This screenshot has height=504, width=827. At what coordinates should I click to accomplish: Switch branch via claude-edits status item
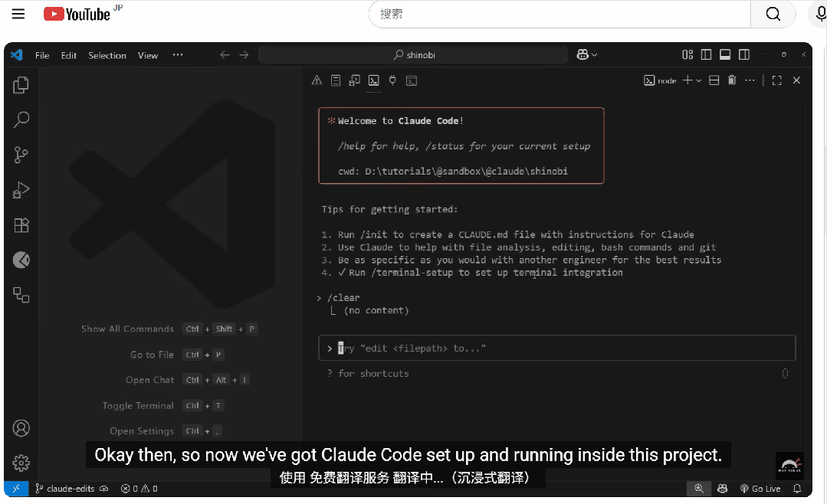[65, 489]
